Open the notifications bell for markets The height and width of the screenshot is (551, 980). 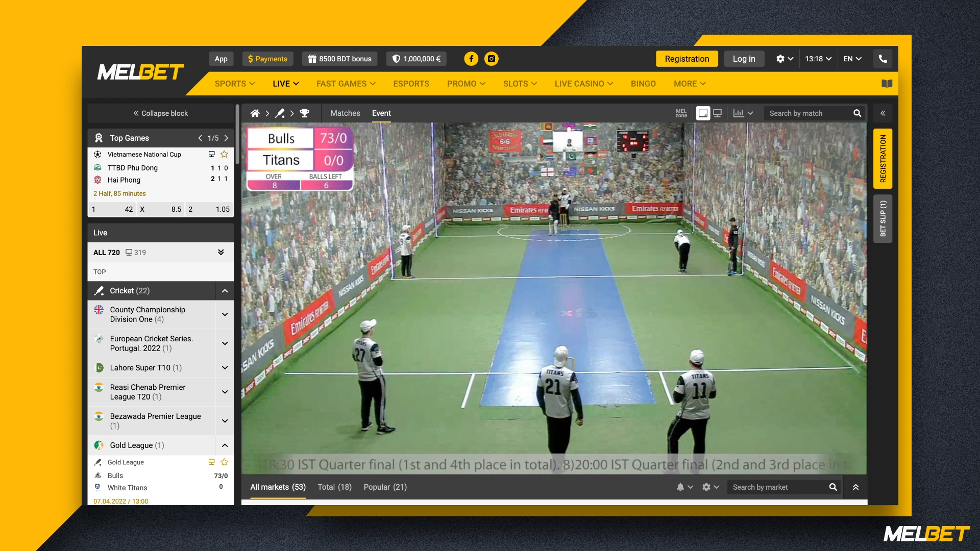coord(680,487)
